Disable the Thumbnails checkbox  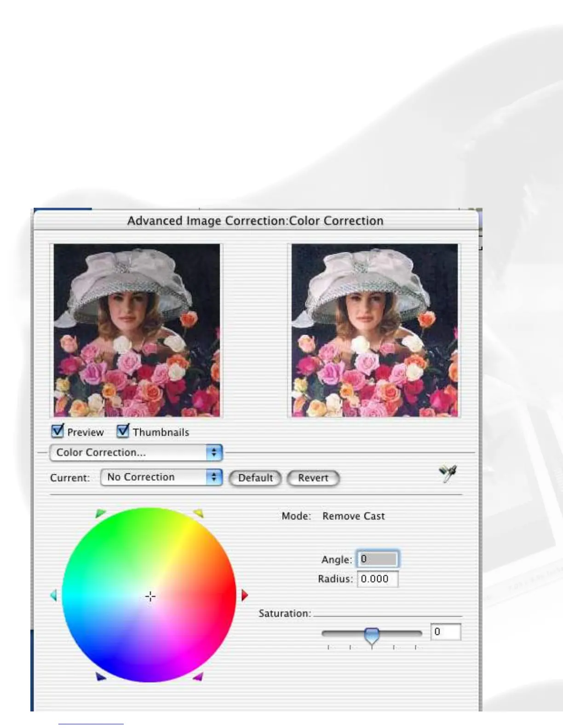pos(123,431)
